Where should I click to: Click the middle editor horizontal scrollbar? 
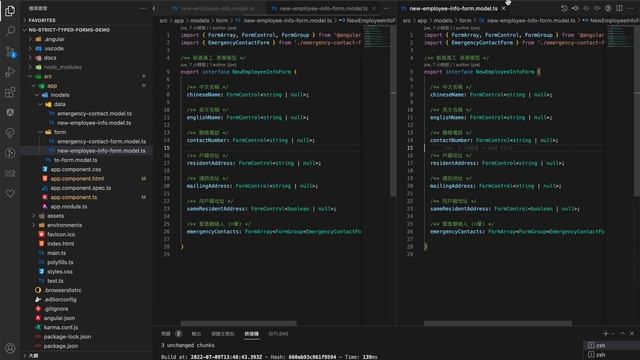tap(238, 323)
